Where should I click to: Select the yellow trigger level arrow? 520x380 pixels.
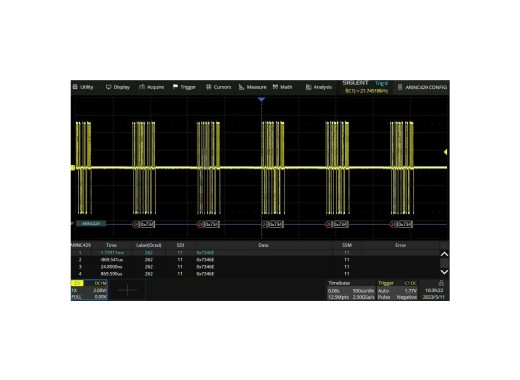pos(445,152)
